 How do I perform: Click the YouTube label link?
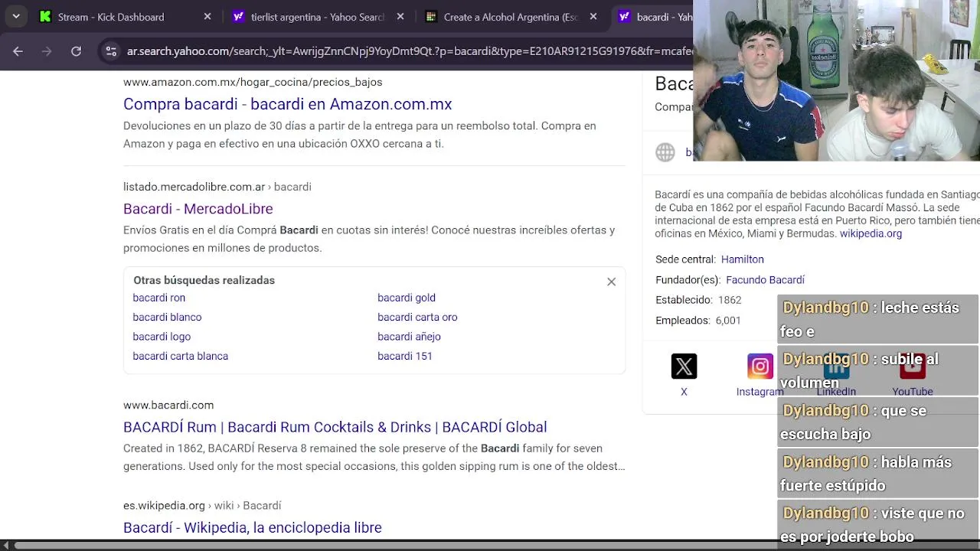click(x=912, y=392)
